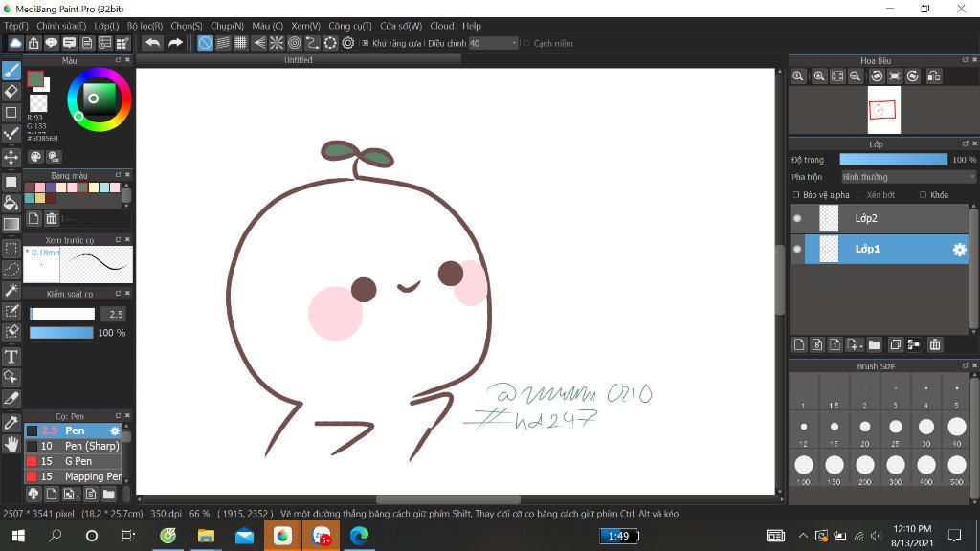Flip the canvas in Navigator panel

click(x=934, y=77)
